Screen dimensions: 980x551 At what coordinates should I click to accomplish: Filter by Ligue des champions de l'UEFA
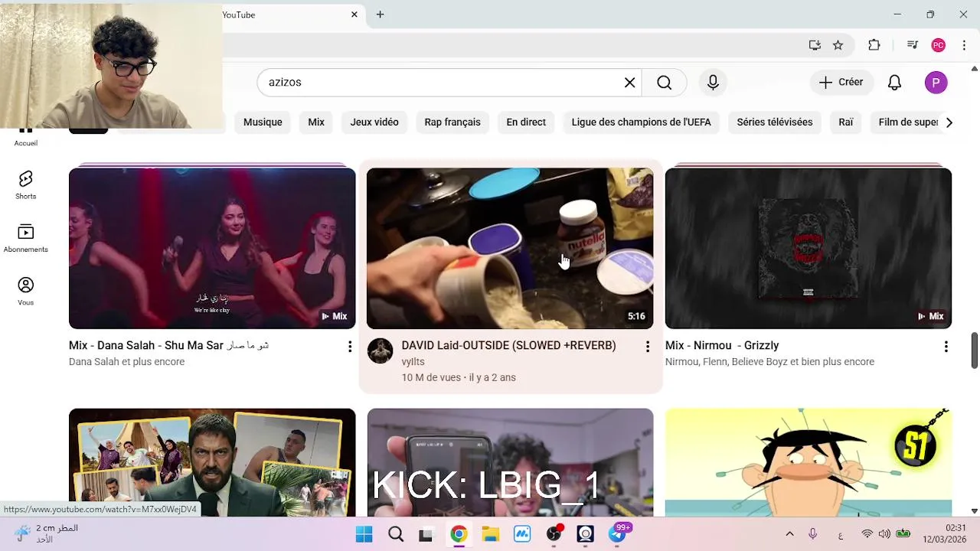pos(642,122)
